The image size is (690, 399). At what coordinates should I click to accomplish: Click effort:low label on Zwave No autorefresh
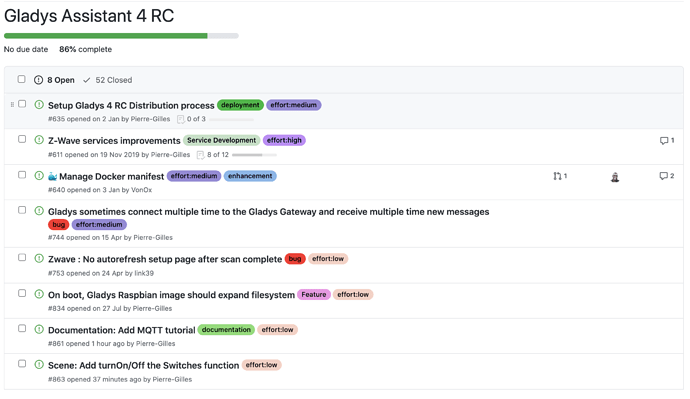[328, 259]
